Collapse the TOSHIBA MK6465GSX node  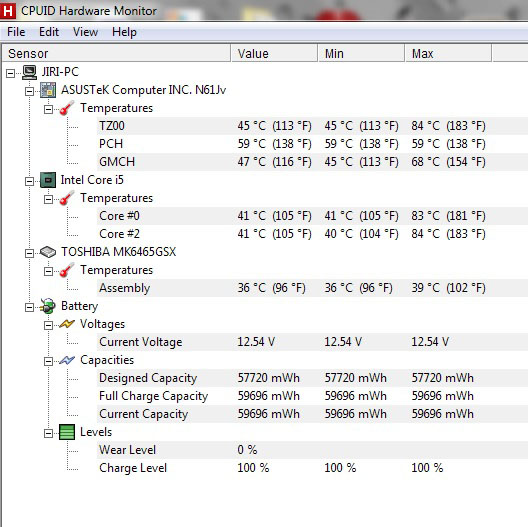coord(29,253)
